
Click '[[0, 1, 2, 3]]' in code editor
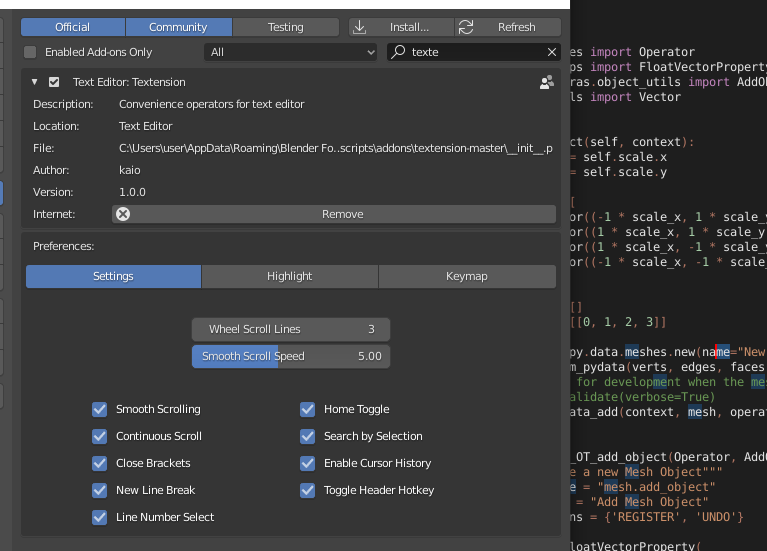point(618,322)
